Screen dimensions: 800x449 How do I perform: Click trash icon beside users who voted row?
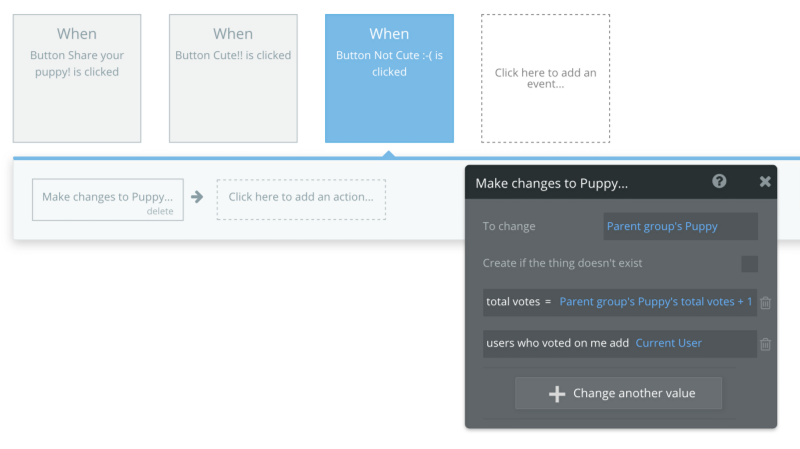click(x=765, y=344)
